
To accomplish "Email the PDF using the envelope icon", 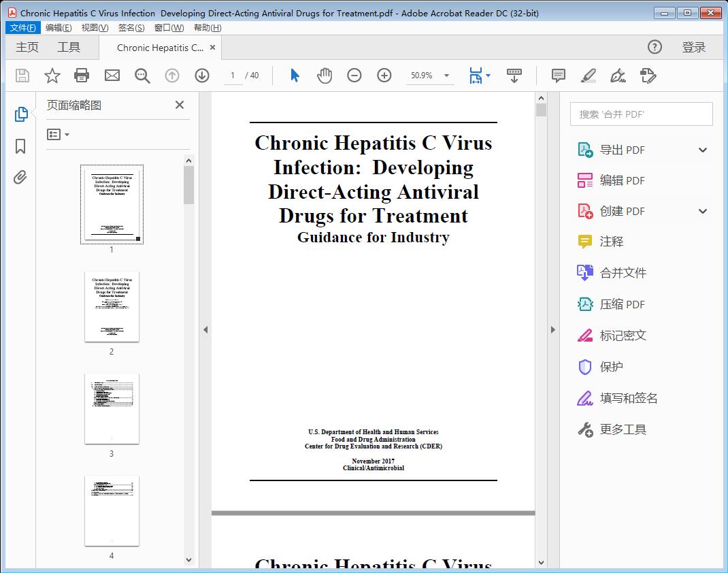I will point(112,76).
